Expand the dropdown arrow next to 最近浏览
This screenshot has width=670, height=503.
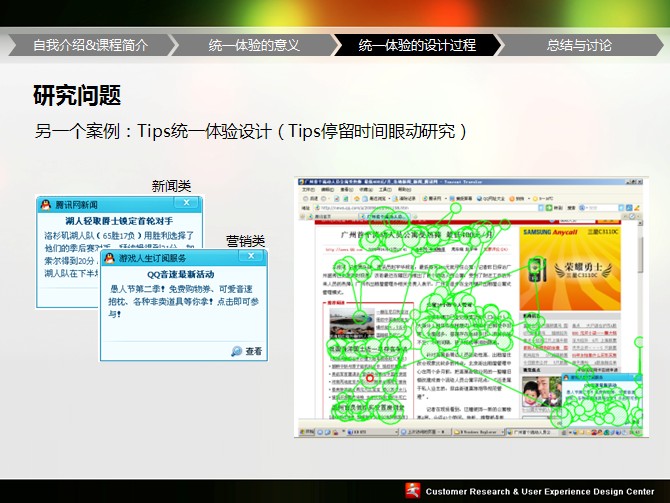click(389, 198)
